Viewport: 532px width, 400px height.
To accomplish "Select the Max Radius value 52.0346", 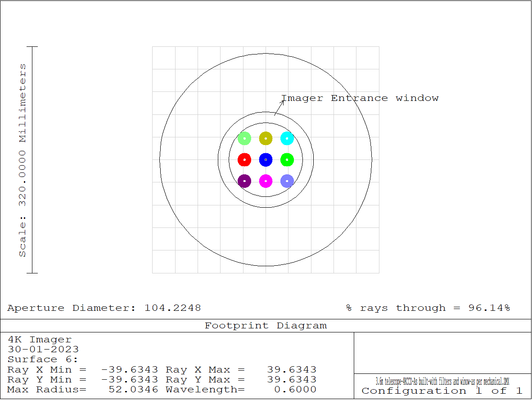I will pos(133,390).
